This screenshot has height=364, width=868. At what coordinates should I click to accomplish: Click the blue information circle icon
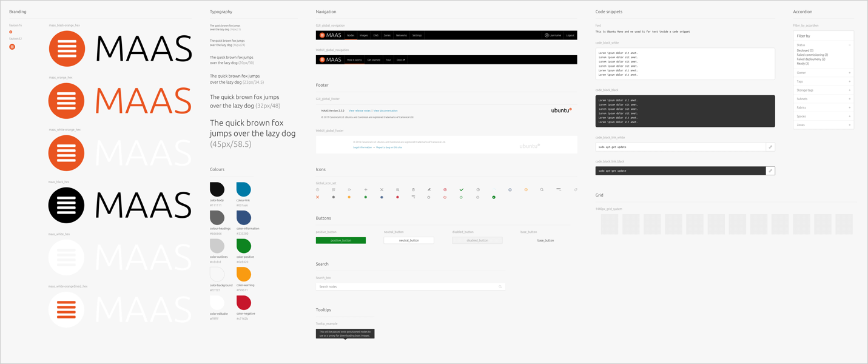(510, 190)
